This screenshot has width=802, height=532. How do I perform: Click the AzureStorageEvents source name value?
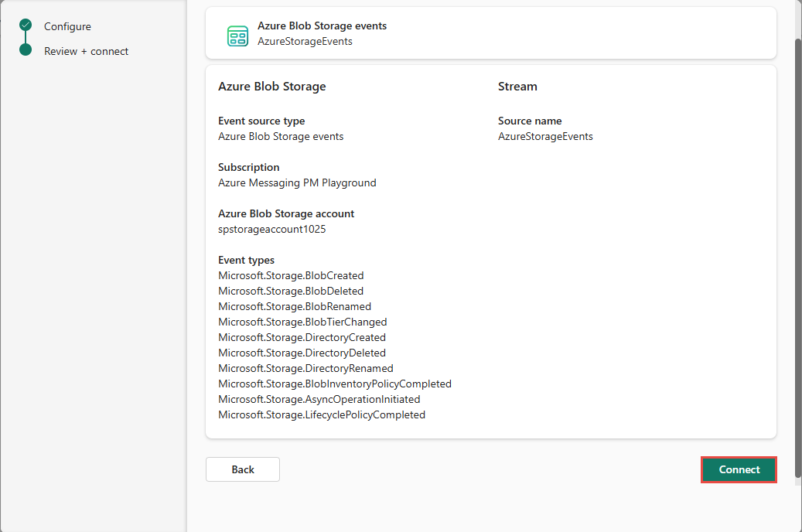(545, 136)
